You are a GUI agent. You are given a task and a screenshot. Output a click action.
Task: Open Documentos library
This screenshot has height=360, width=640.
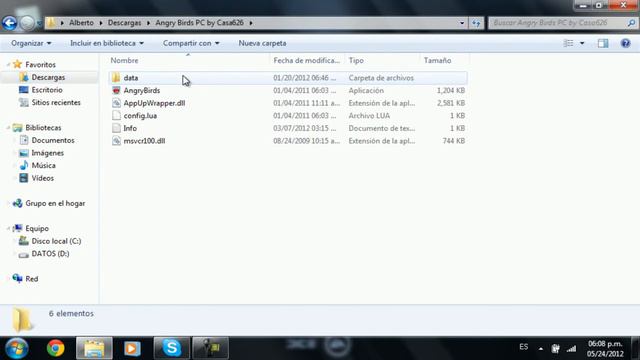53,140
